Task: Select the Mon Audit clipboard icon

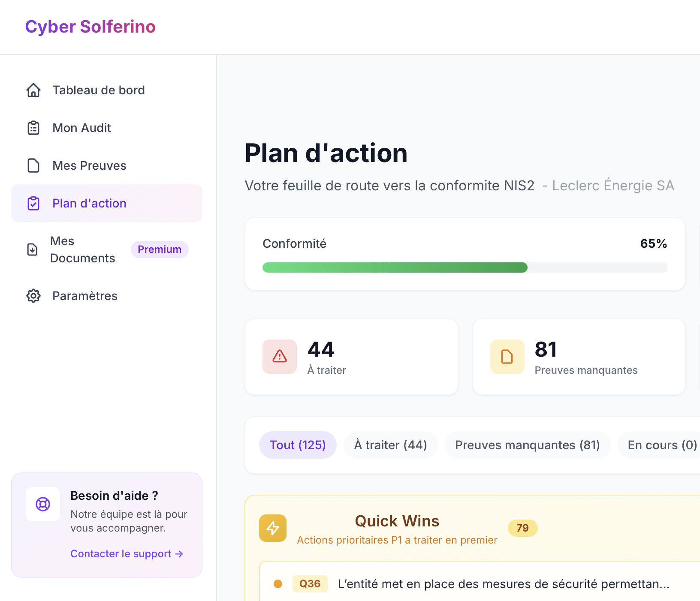Action: [33, 127]
